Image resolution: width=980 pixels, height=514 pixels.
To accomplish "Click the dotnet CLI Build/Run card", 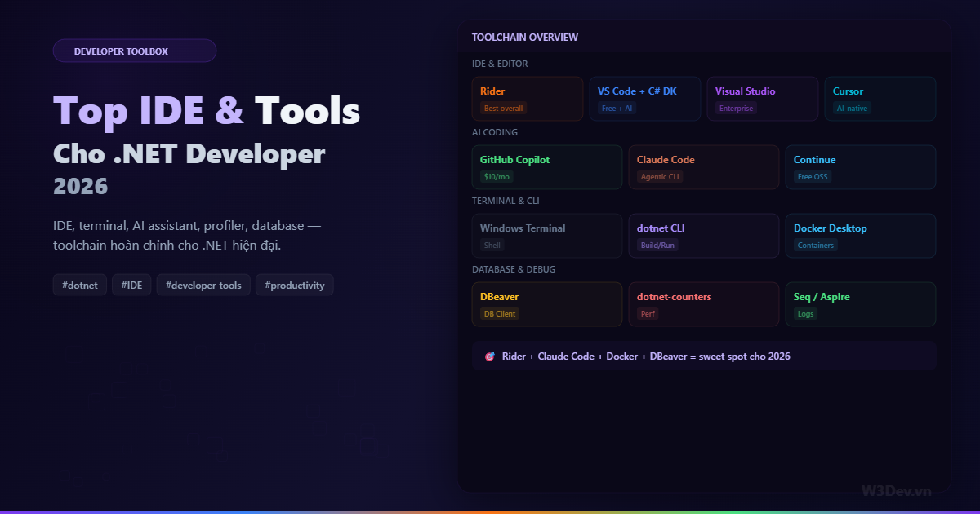I will point(703,235).
